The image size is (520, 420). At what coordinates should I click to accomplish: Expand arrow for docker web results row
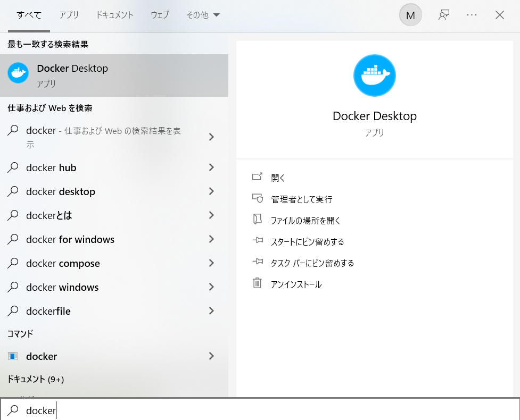(211, 137)
